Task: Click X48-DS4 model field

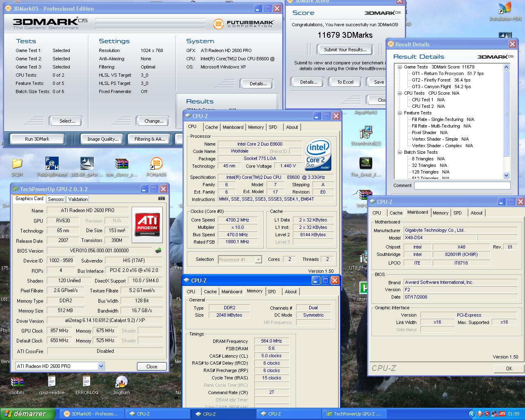Action: [440, 238]
